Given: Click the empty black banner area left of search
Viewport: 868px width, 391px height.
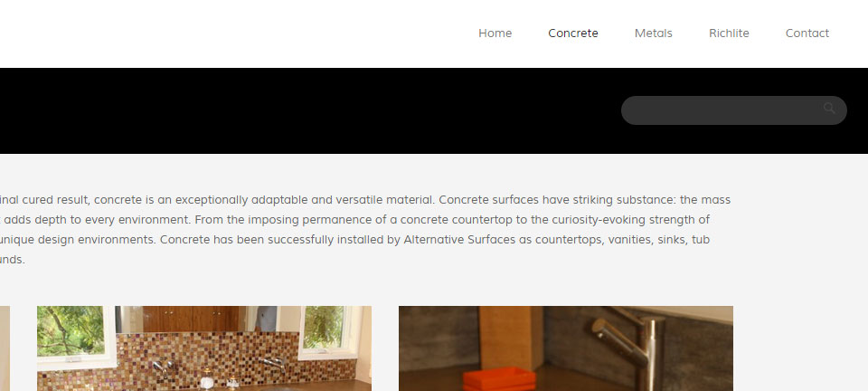Looking at the screenshot, I should (x=310, y=110).
